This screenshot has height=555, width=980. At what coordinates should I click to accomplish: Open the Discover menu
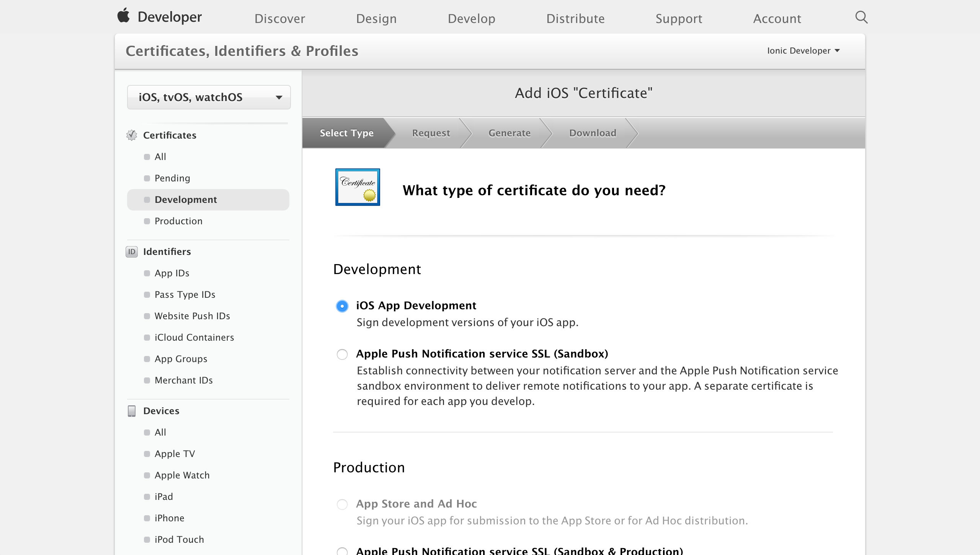[279, 18]
